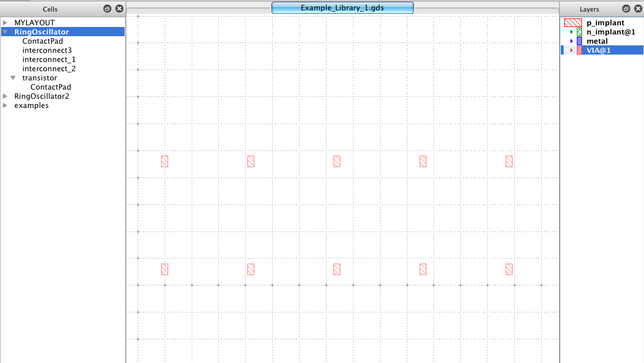
Task: Select the interconnect_2 cell
Action: (x=49, y=69)
